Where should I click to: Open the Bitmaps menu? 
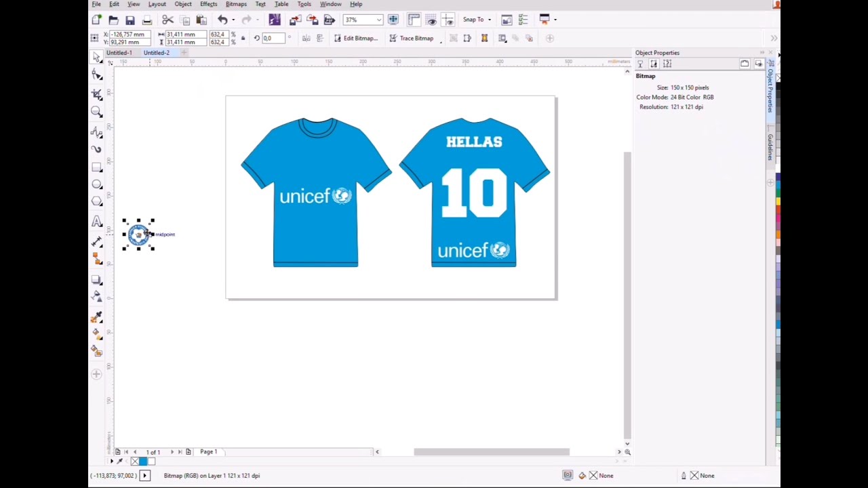(x=236, y=4)
